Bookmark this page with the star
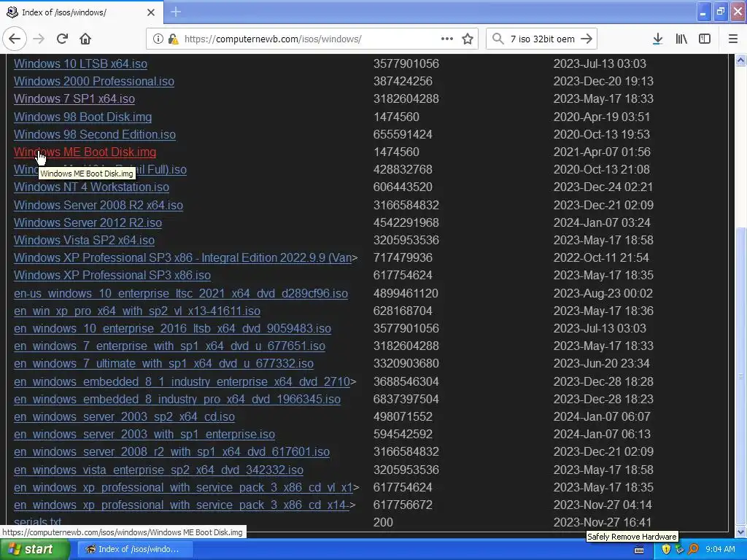 point(468,39)
